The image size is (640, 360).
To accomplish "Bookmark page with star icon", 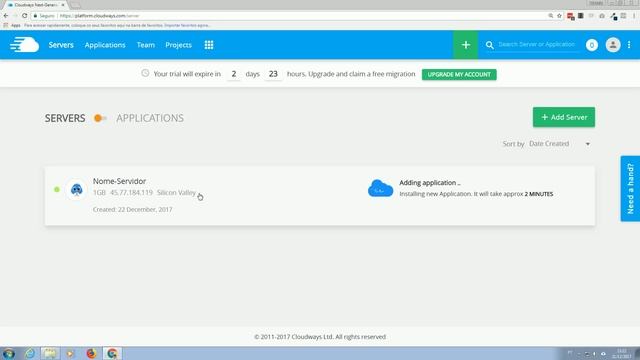I will point(559,16).
